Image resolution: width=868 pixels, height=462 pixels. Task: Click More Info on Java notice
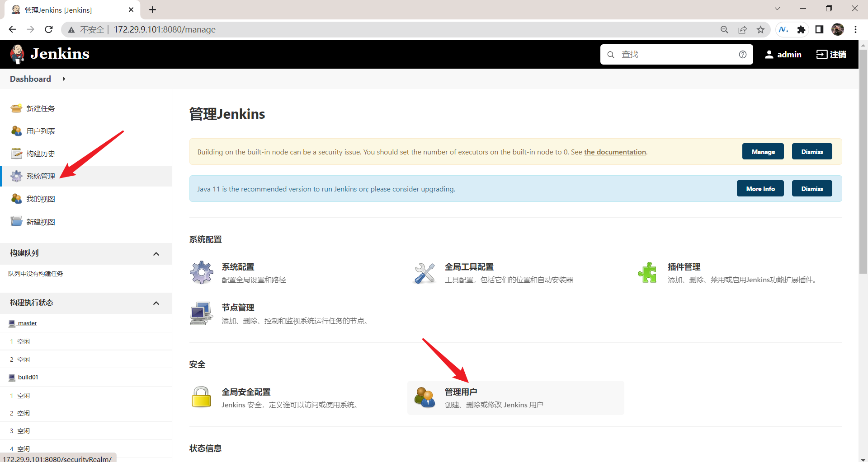click(760, 189)
